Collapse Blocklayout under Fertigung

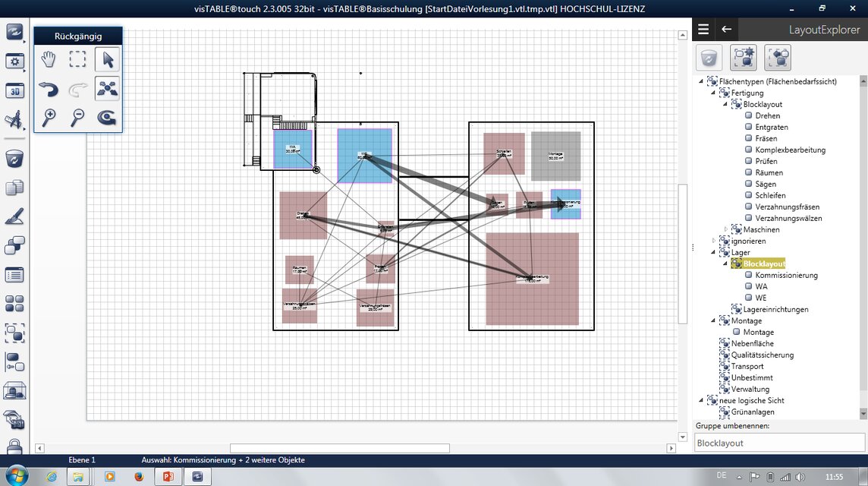[x=725, y=104]
